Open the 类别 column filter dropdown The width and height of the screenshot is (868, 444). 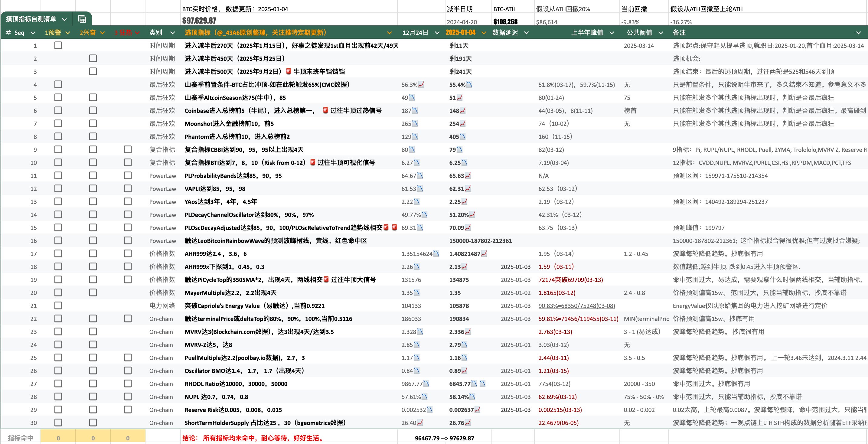coord(172,33)
